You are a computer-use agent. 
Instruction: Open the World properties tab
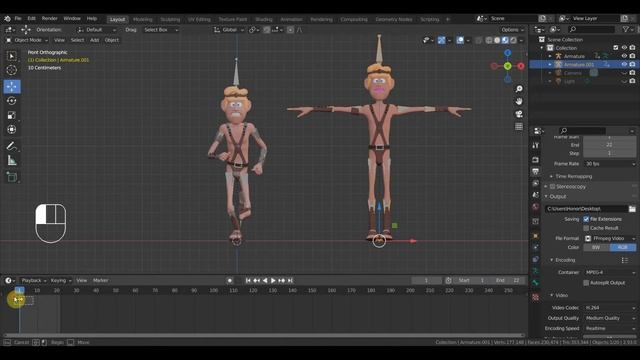(x=536, y=207)
